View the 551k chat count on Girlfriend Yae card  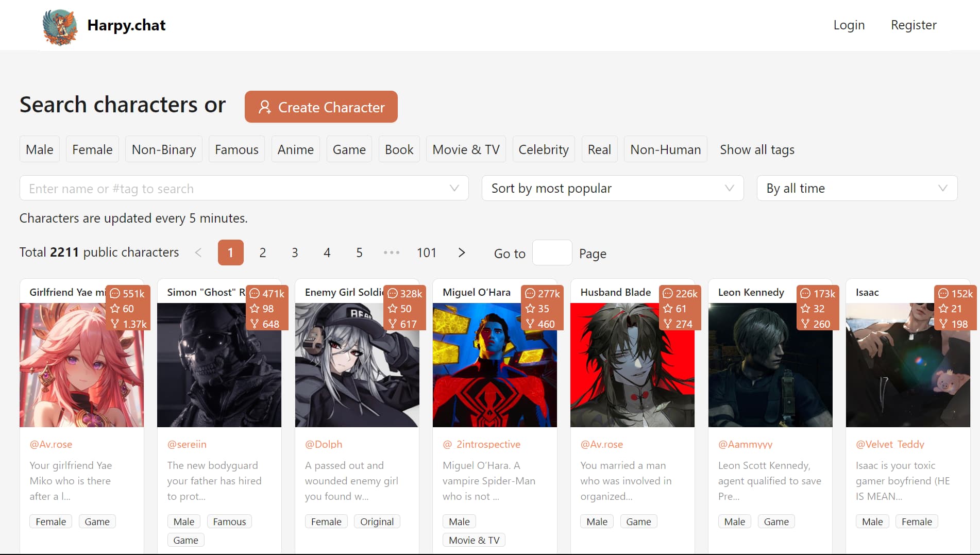point(128,293)
